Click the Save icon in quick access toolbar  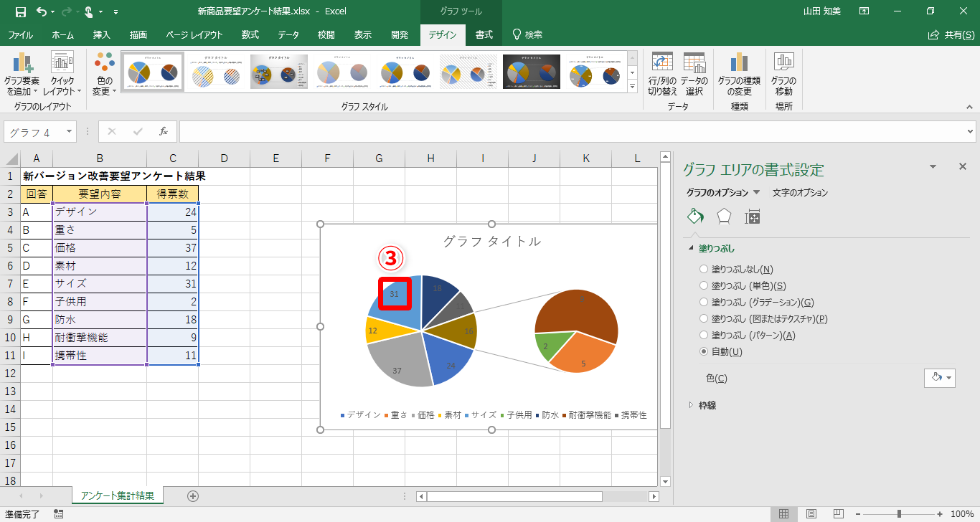[x=20, y=11]
